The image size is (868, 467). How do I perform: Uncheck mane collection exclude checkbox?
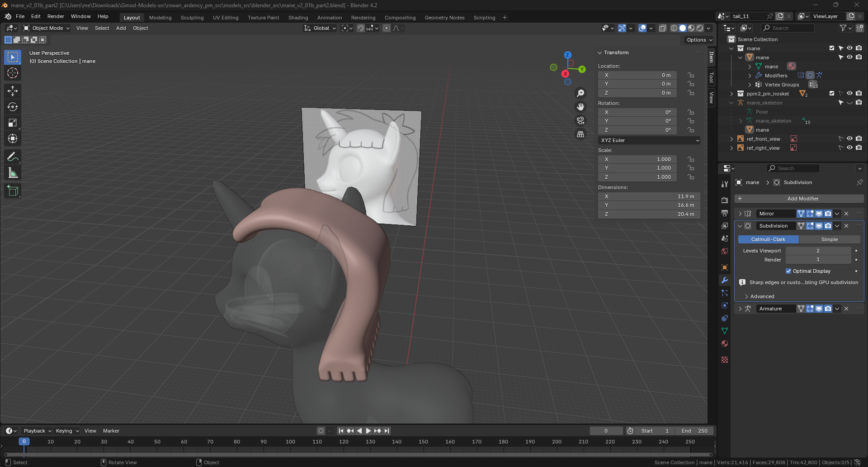[832, 48]
